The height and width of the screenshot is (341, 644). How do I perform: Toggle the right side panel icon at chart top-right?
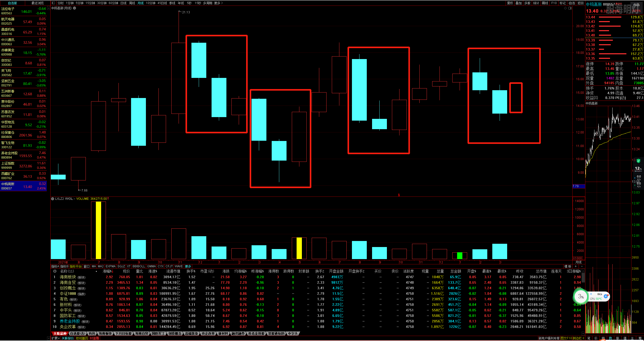[x=570, y=8]
